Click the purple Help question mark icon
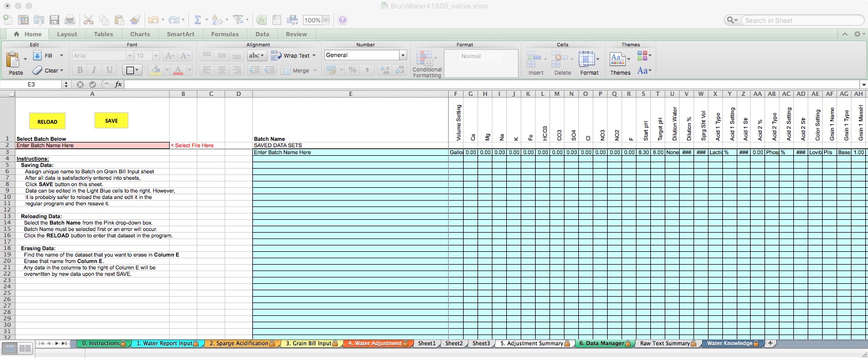 pos(343,20)
